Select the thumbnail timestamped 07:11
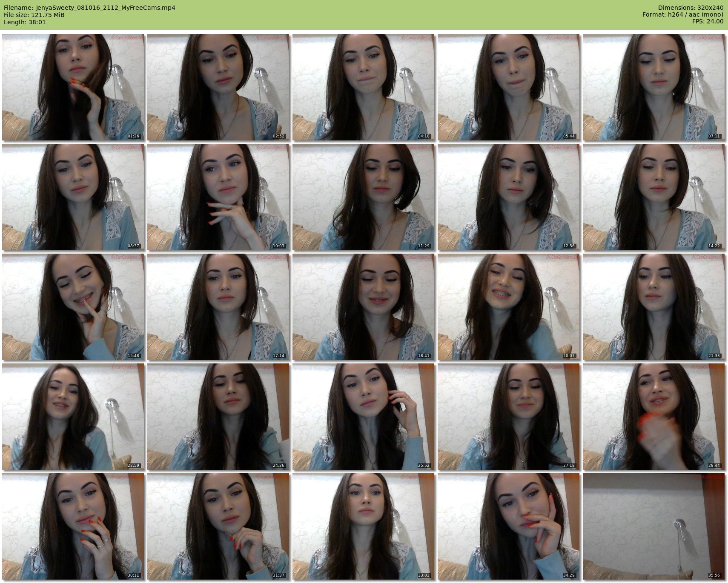728x583 pixels. tap(654, 87)
